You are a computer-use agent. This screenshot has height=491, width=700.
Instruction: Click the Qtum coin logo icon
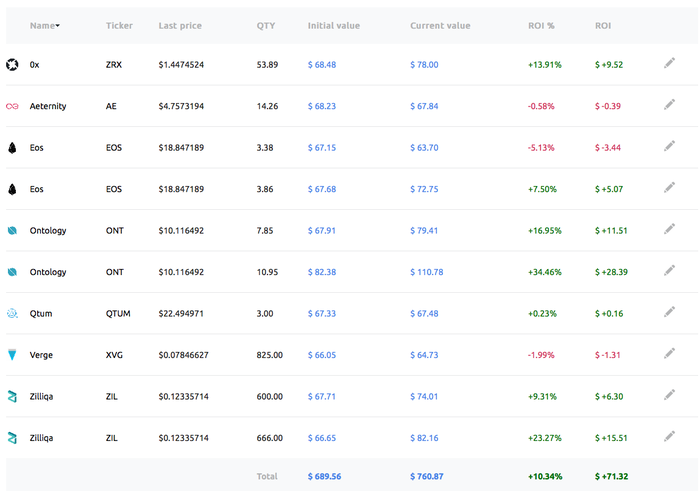point(12,313)
